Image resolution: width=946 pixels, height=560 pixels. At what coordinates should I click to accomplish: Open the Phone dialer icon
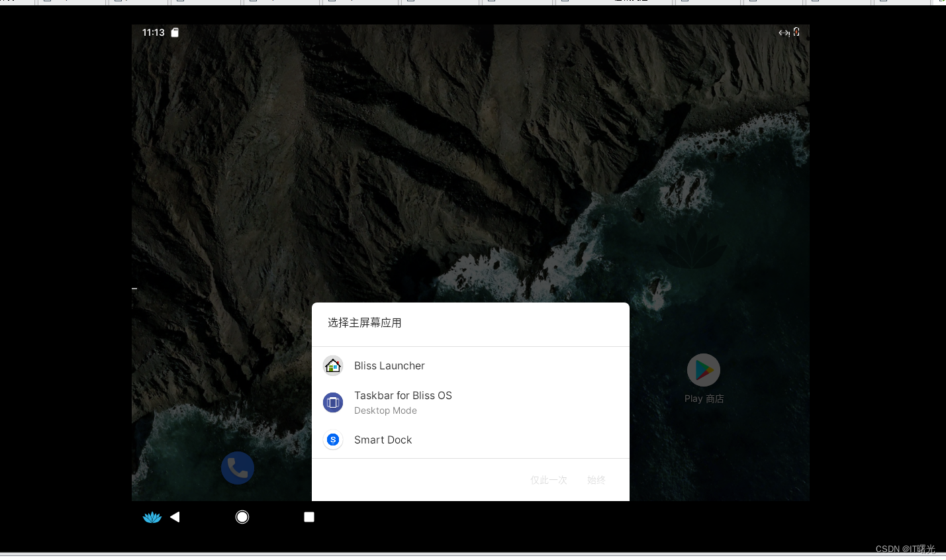pyautogui.click(x=238, y=468)
